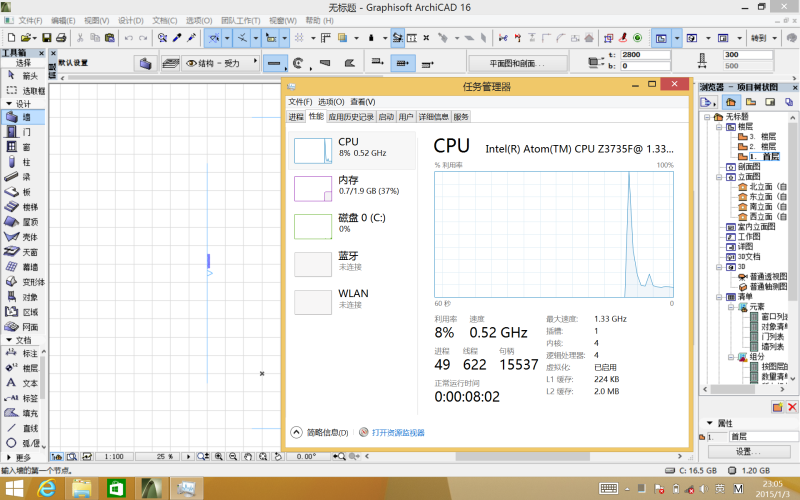Open Internet Explorer from the taskbar
The image size is (800, 500).
click(46, 488)
